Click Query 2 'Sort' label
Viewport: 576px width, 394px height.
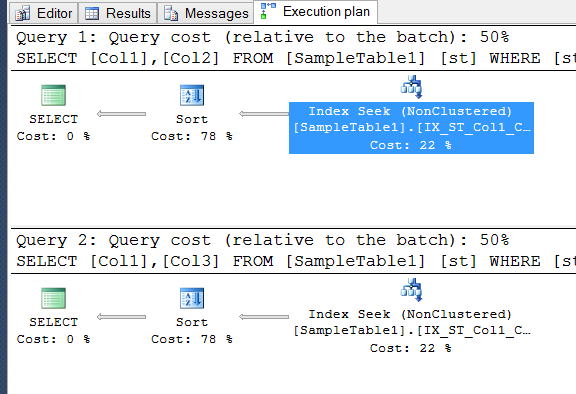pyautogui.click(x=192, y=322)
